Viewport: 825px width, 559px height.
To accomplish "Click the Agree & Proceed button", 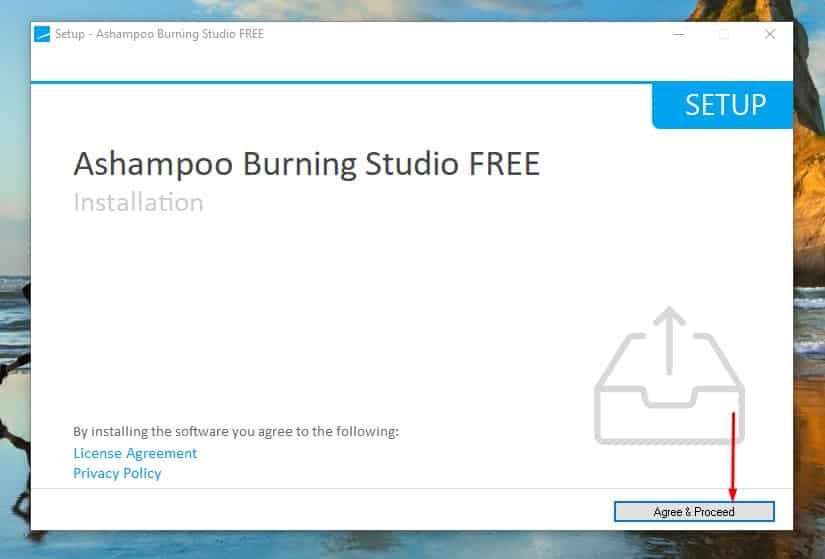I will coord(694,512).
